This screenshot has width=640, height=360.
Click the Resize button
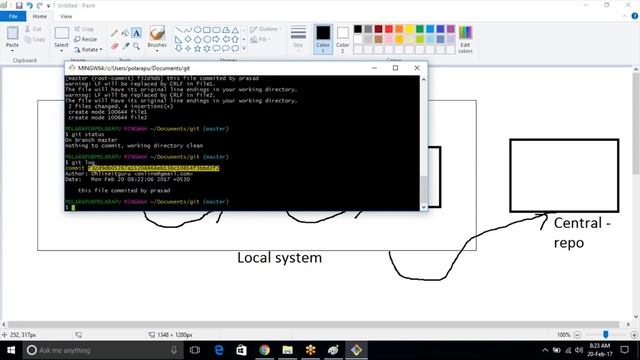coord(86,39)
